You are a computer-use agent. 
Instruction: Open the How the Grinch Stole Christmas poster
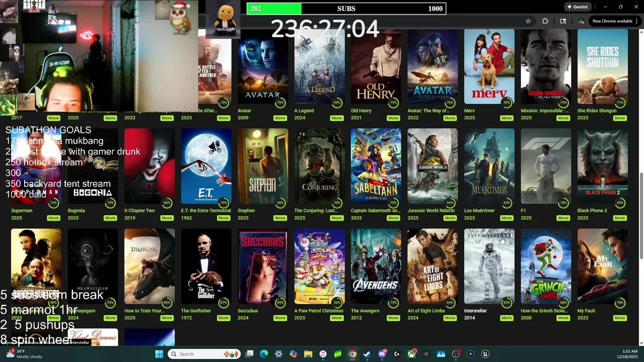click(546, 266)
